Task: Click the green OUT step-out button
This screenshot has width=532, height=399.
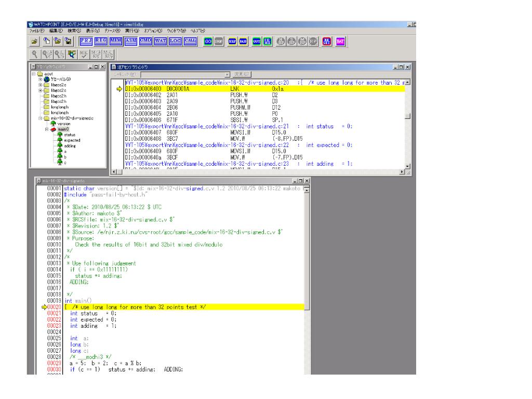Action: [257, 42]
